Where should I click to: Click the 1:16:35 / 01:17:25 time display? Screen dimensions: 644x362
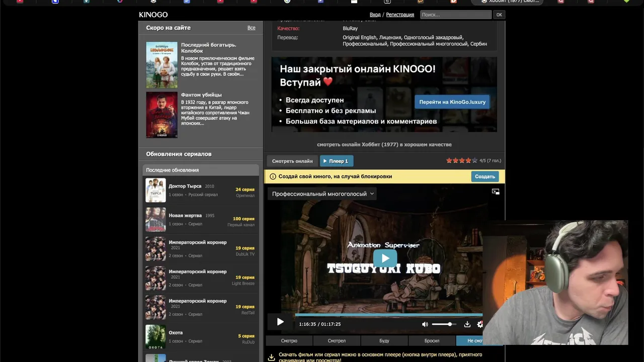[x=319, y=324]
